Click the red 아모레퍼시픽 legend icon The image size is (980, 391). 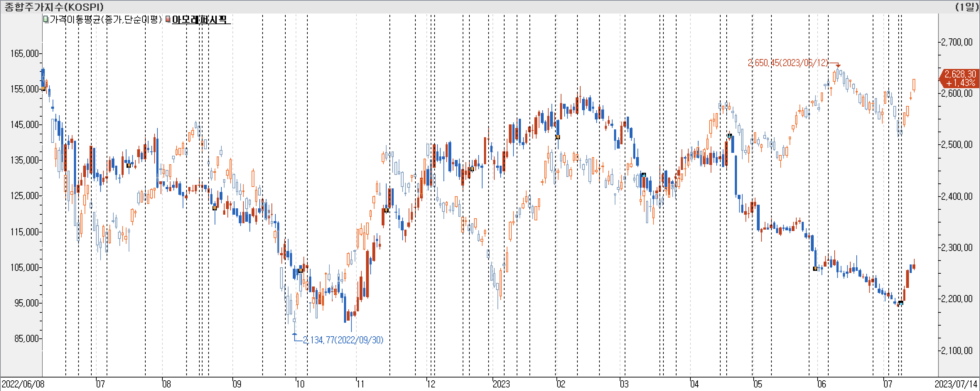point(168,19)
